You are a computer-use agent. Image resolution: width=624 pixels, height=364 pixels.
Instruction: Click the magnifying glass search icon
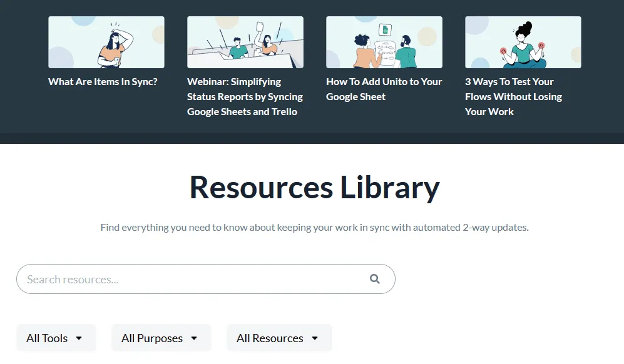(375, 279)
